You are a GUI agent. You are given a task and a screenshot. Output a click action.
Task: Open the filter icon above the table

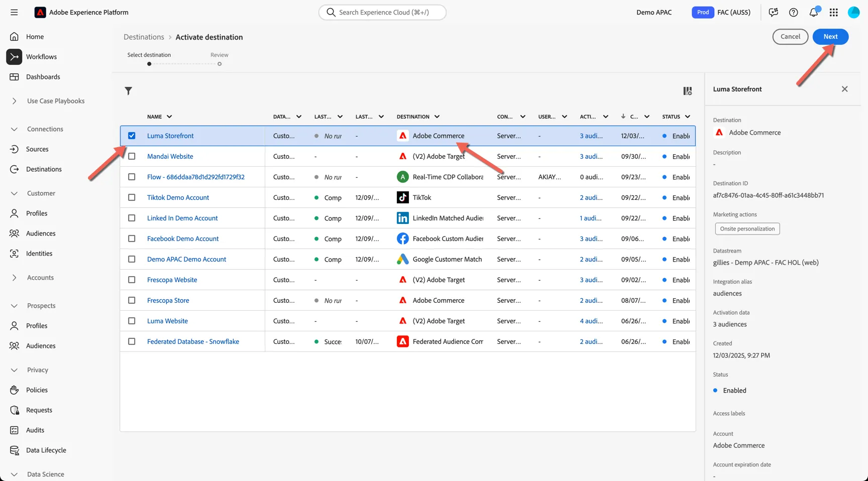coord(129,91)
